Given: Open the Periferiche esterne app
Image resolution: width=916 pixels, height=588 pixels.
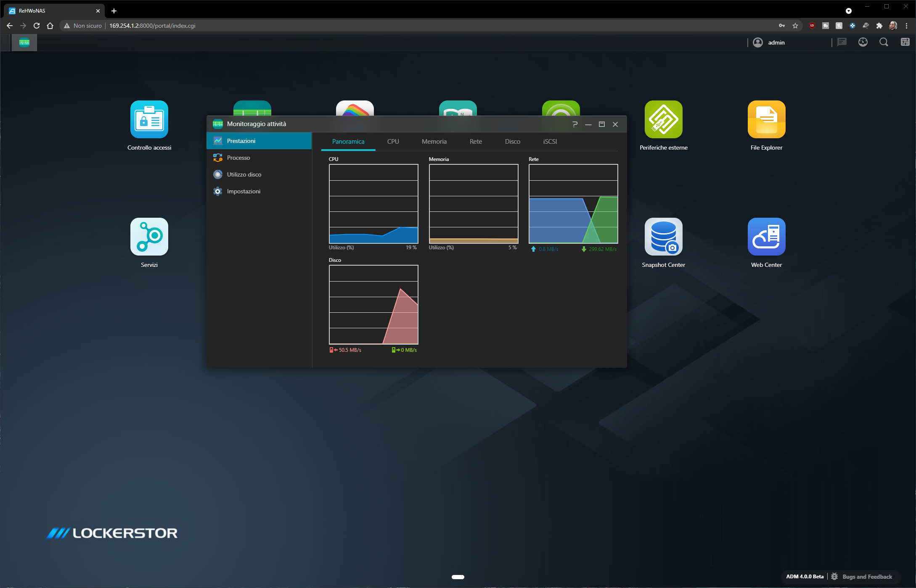Looking at the screenshot, I should [663, 120].
